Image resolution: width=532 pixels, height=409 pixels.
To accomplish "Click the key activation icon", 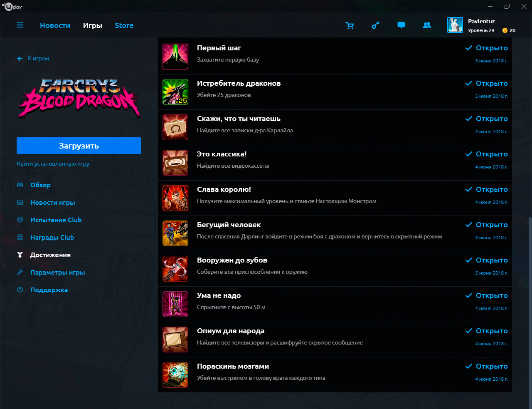I will (x=375, y=25).
